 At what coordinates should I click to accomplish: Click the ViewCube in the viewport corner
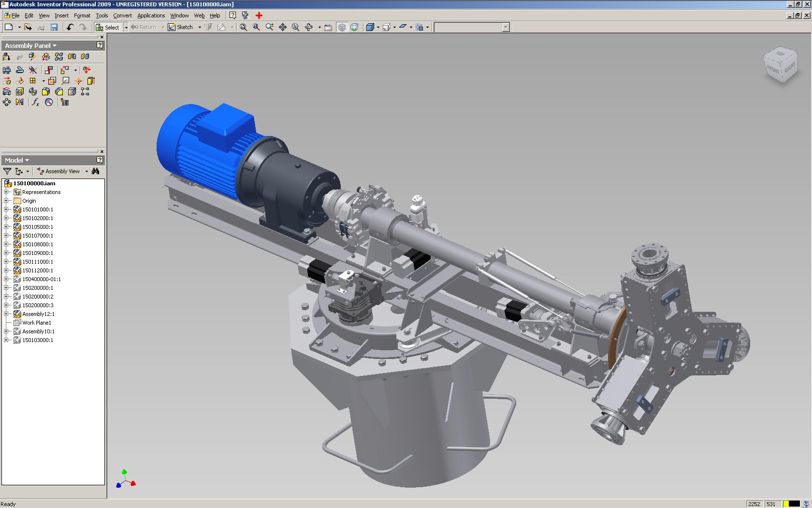tap(781, 65)
